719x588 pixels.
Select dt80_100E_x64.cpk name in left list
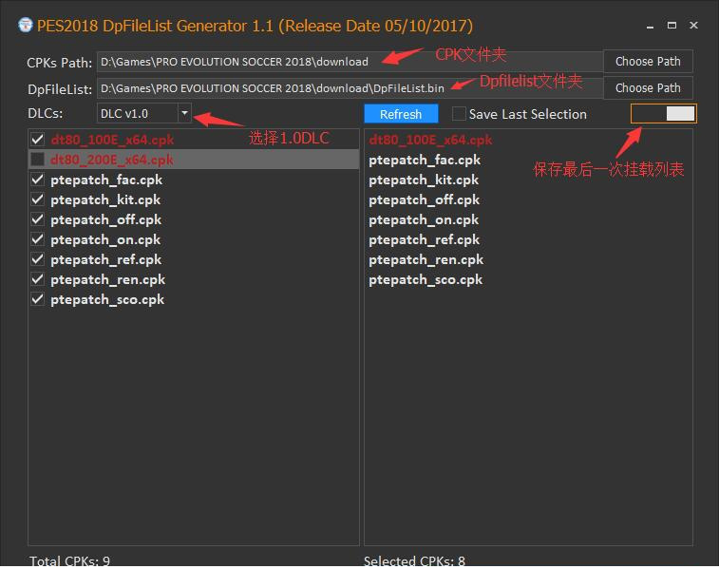pyautogui.click(x=112, y=140)
